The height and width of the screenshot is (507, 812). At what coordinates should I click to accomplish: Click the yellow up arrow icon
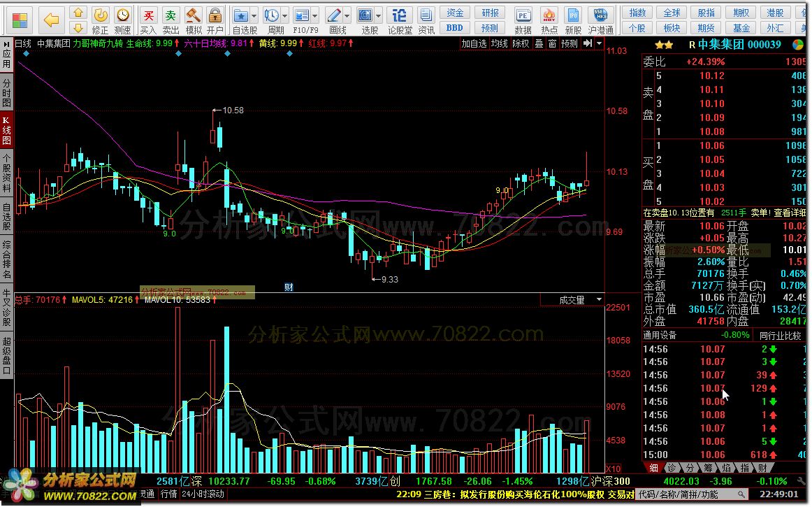(x=78, y=13)
